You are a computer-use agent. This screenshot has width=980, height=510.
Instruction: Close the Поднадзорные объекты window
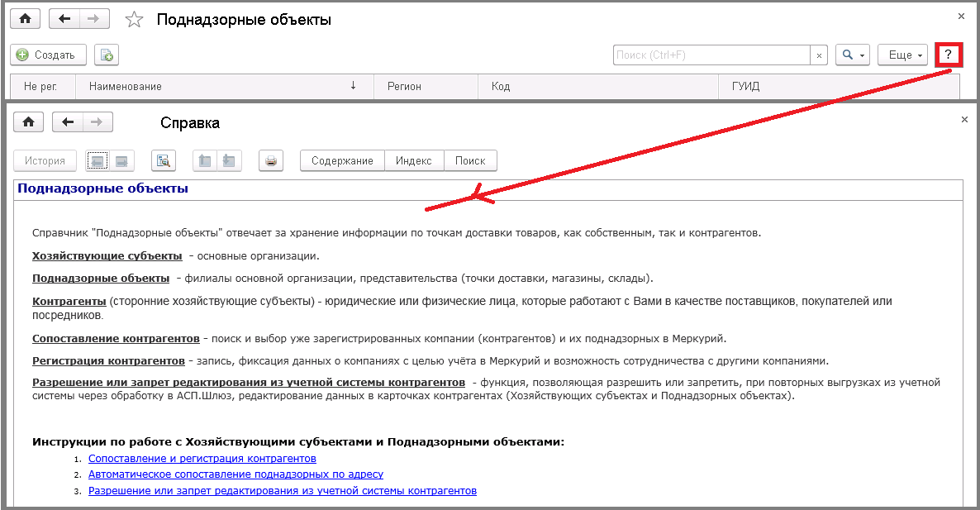961,17
